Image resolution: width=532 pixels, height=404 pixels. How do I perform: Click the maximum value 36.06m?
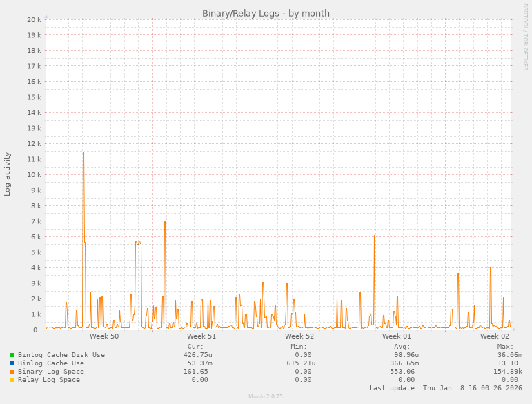510,355
